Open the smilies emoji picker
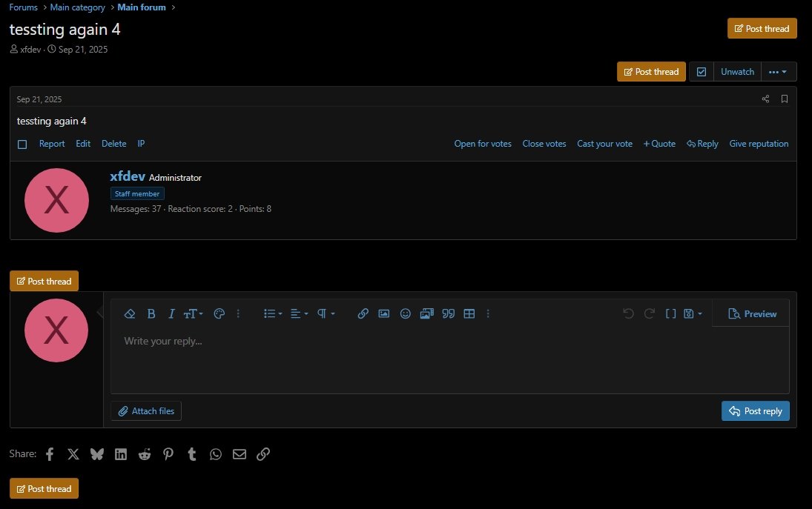 pos(405,313)
